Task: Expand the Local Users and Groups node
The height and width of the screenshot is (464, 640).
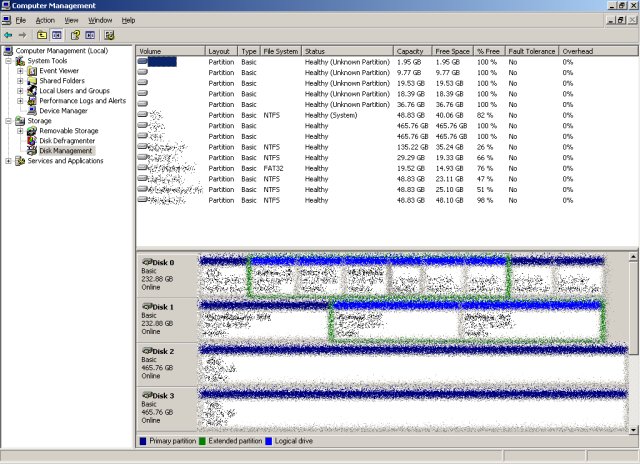Action: point(20,91)
